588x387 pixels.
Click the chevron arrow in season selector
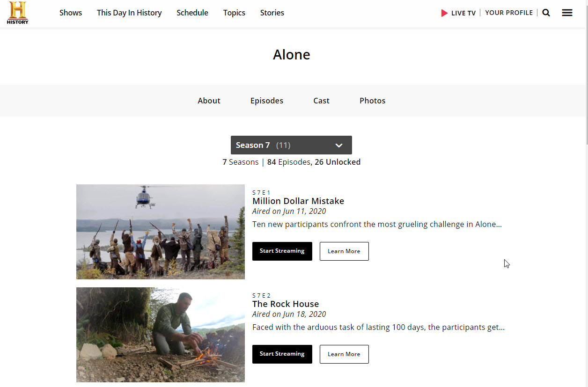[x=339, y=146]
